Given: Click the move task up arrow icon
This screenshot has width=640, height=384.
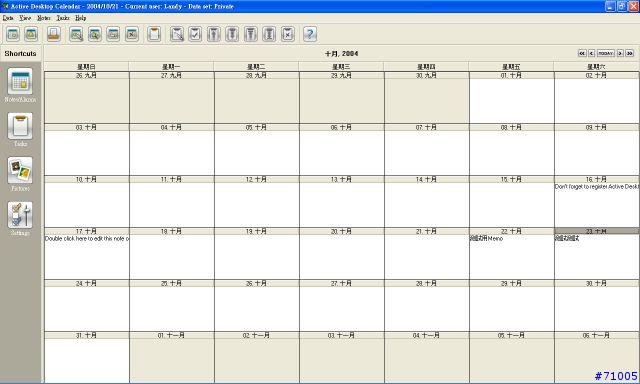Looking at the screenshot, I should coord(213,34).
